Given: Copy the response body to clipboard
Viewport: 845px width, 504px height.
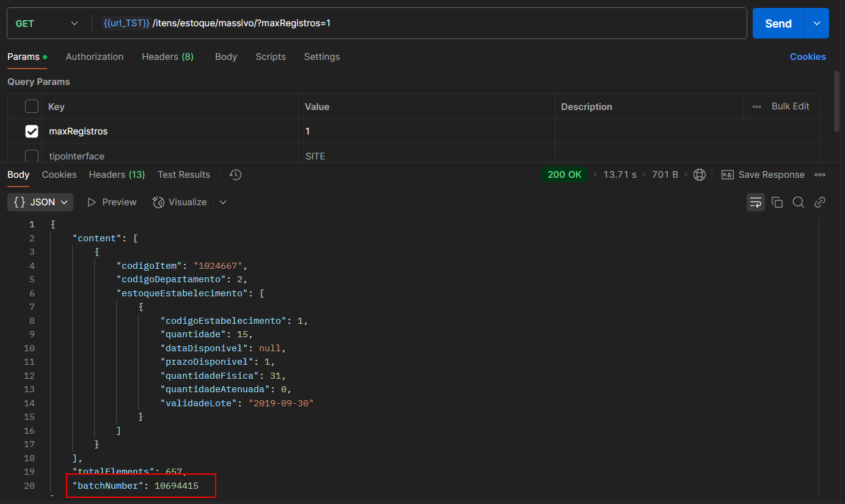Looking at the screenshot, I should [777, 202].
